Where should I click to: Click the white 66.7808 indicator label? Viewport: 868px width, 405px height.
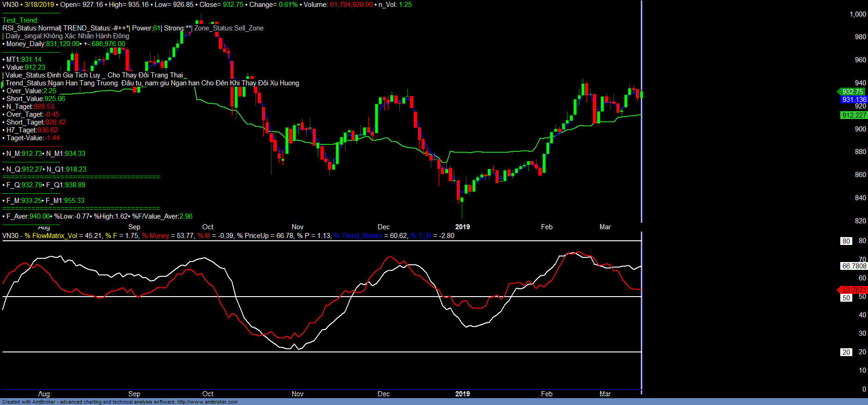854,266
